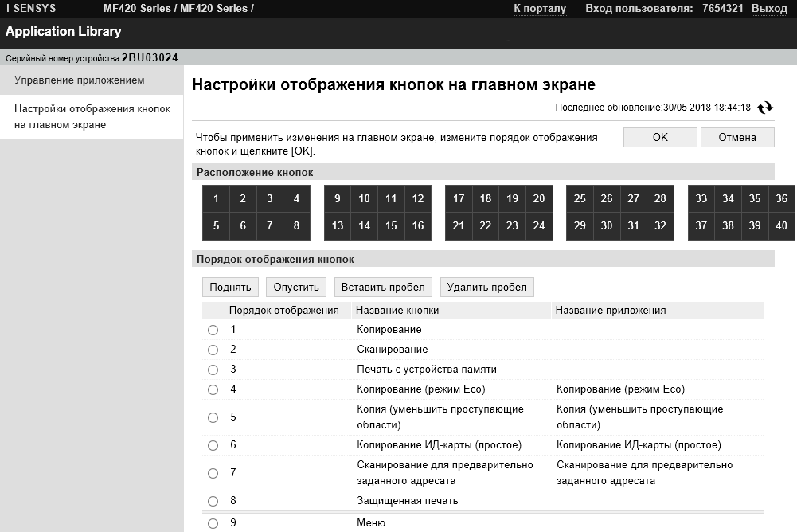
Task: Select radio button for row 2 Сканирование
Action: [x=213, y=350]
